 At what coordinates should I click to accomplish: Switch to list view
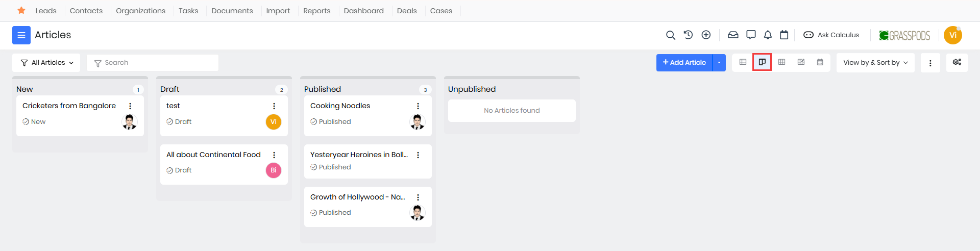tap(743, 62)
